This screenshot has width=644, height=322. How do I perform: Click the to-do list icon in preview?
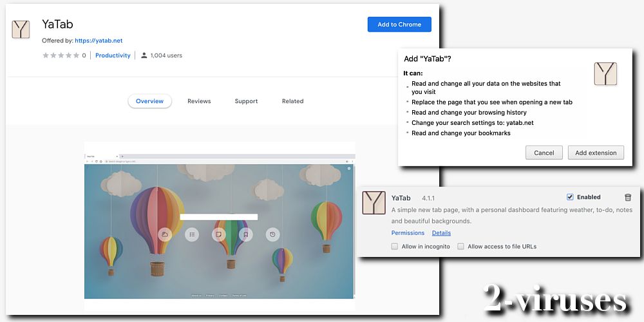[x=192, y=234]
